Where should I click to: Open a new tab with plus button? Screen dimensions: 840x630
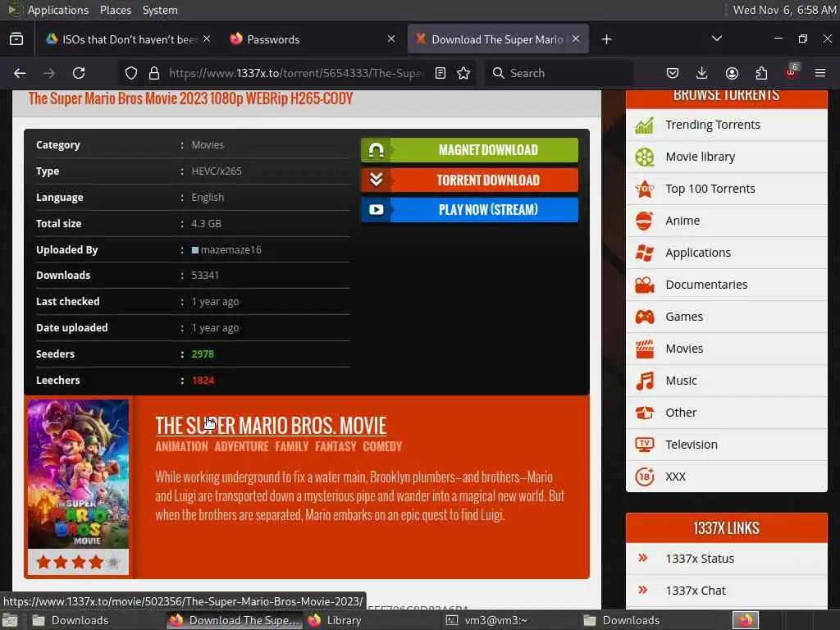(606, 39)
